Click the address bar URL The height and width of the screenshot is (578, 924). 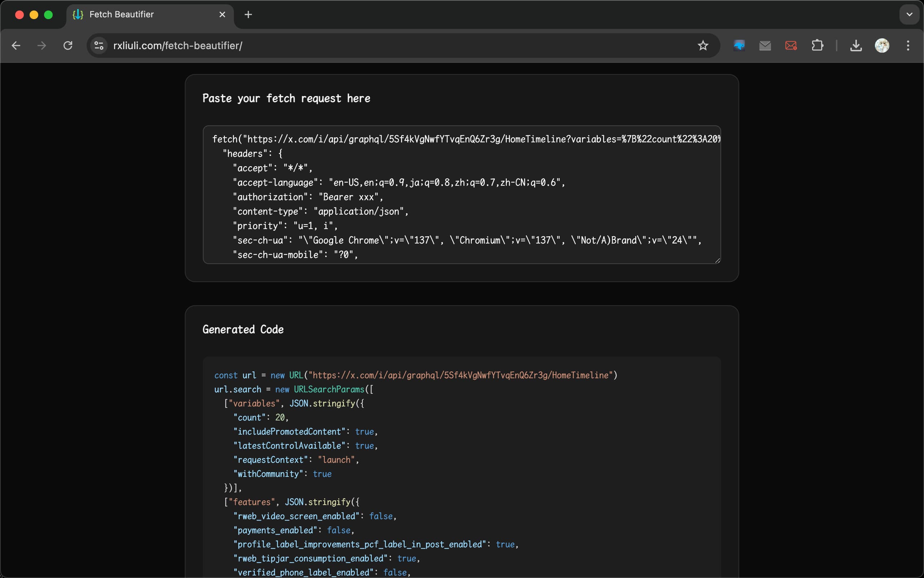[178, 46]
